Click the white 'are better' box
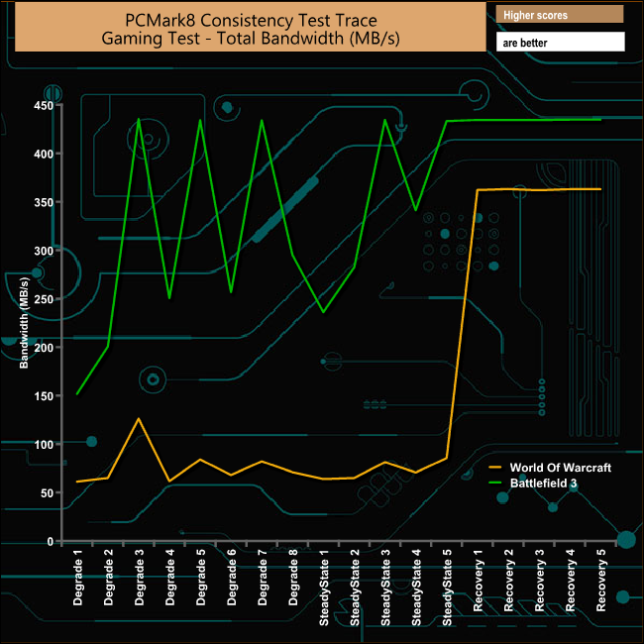 coord(561,42)
